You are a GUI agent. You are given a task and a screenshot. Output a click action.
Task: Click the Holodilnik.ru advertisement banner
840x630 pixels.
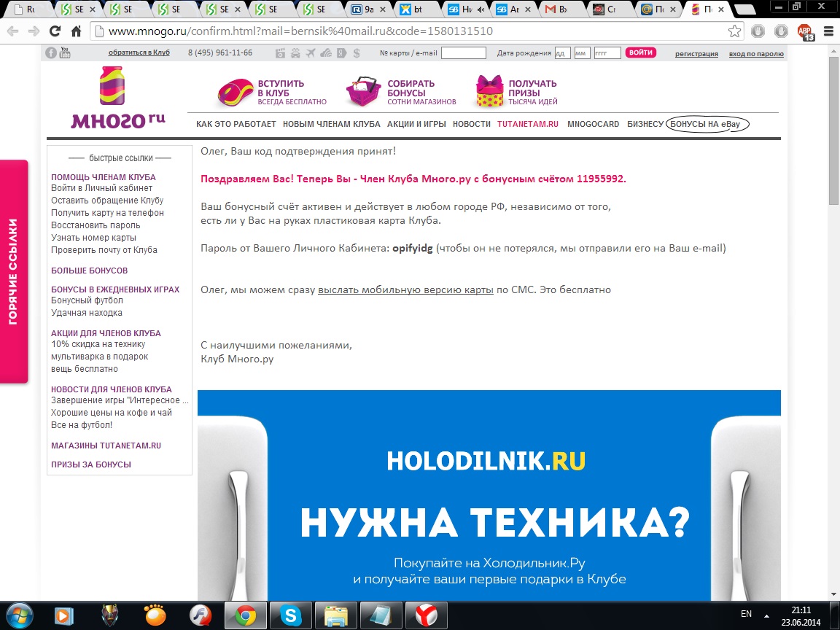[x=489, y=495]
